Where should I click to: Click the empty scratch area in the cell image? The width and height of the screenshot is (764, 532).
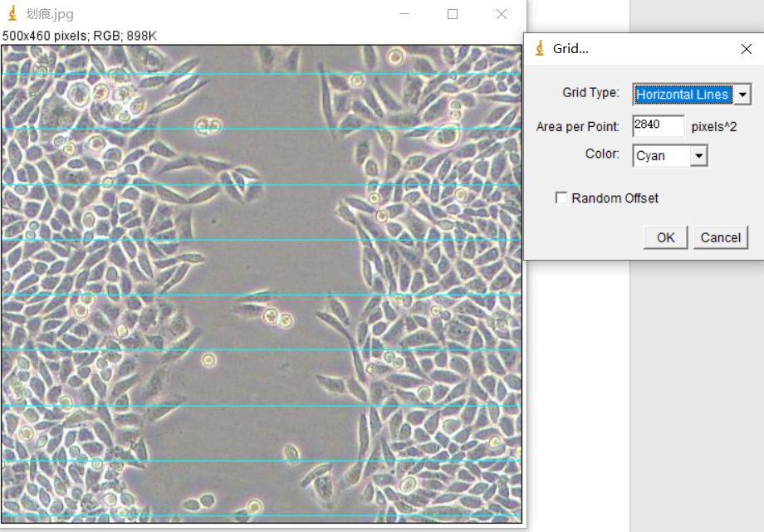click(274, 207)
